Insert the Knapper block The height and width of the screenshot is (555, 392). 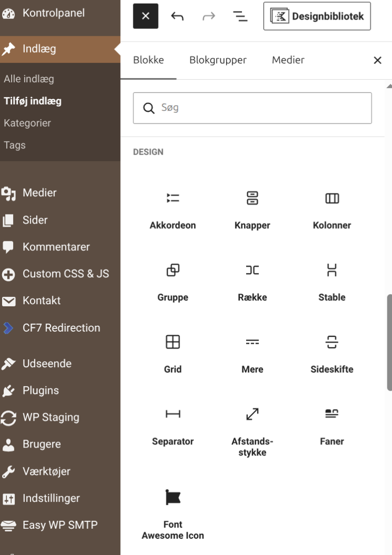(252, 210)
